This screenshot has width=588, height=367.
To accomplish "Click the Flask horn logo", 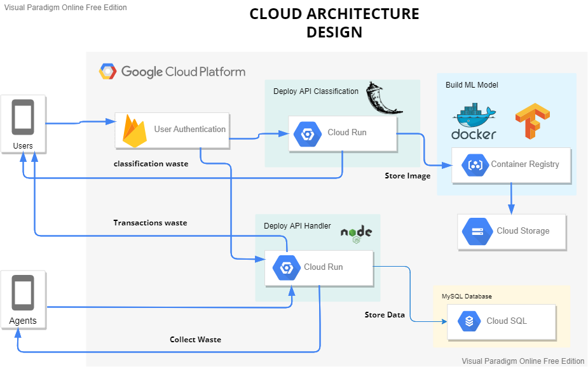I will pyautogui.click(x=383, y=98).
